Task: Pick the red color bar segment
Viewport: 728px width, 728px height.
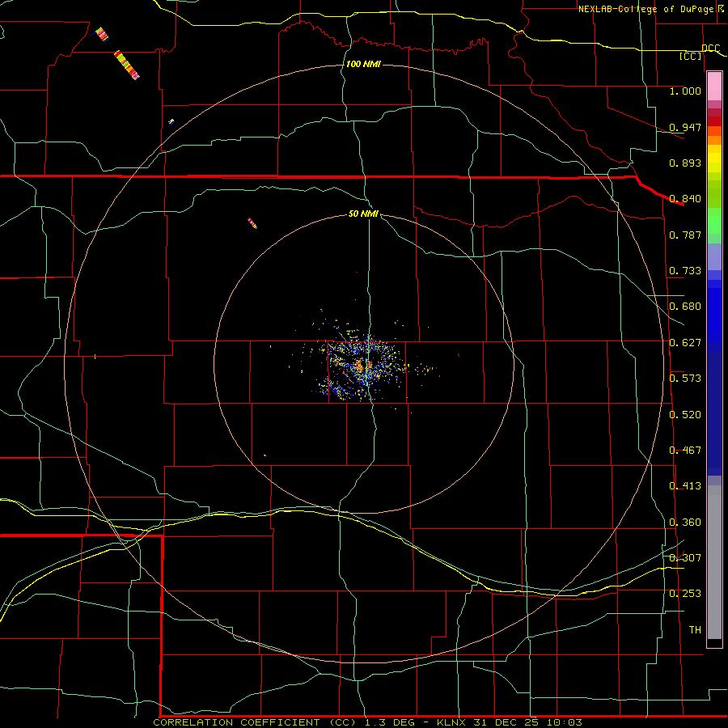Action: coord(714,121)
